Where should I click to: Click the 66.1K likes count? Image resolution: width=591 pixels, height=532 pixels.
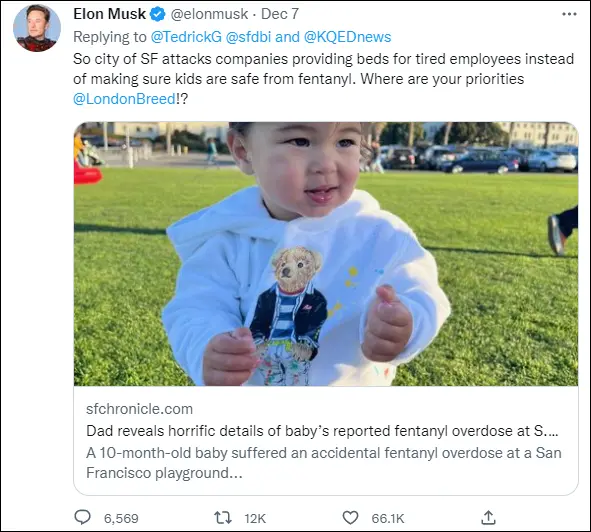click(x=387, y=518)
